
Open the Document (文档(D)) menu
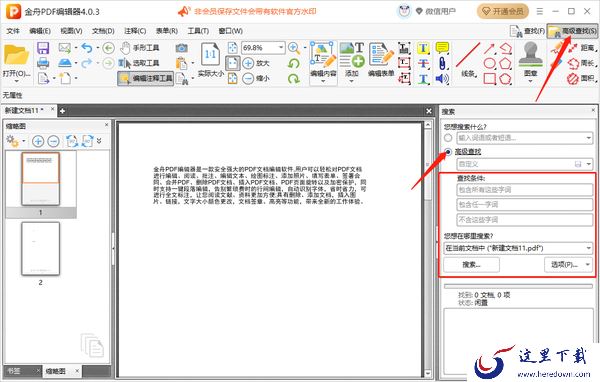(103, 31)
